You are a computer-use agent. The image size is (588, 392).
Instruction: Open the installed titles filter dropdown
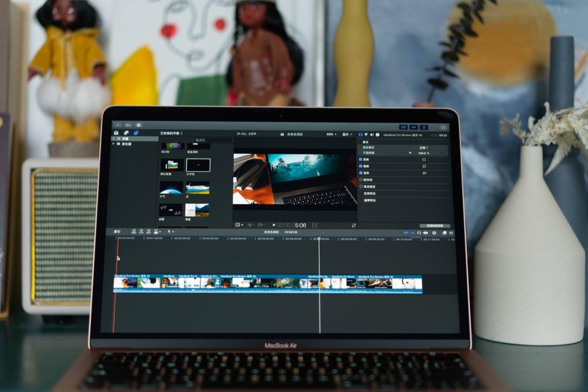pyautogui.click(x=172, y=133)
